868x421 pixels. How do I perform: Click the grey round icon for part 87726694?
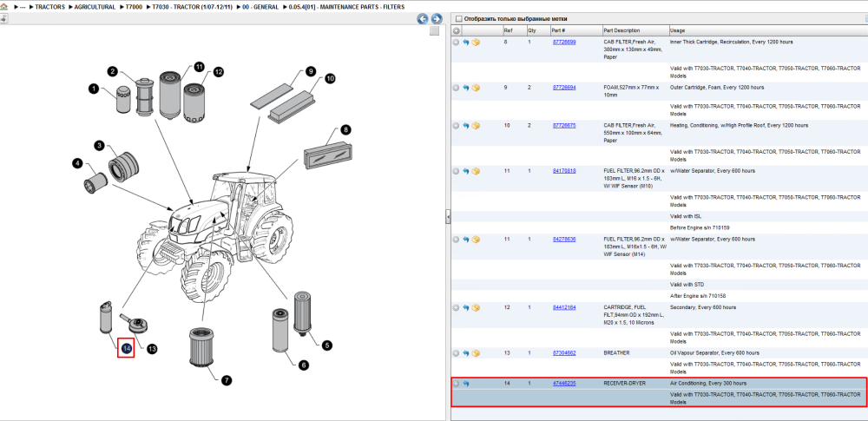pos(456,88)
